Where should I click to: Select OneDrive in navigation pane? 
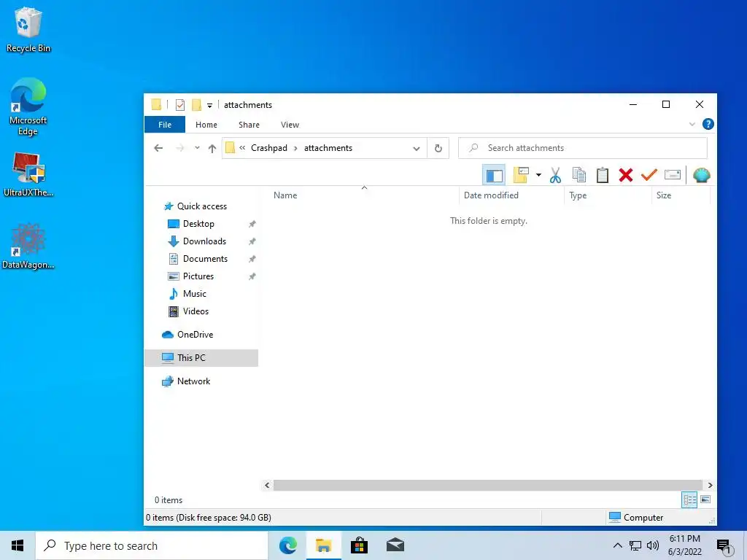coord(195,335)
